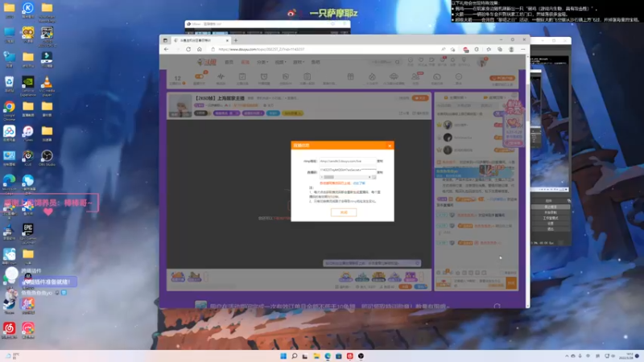The image size is (644, 362).
Task: Click the gauge icon in broadcaster toolbar
Action: click(x=437, y=76)
